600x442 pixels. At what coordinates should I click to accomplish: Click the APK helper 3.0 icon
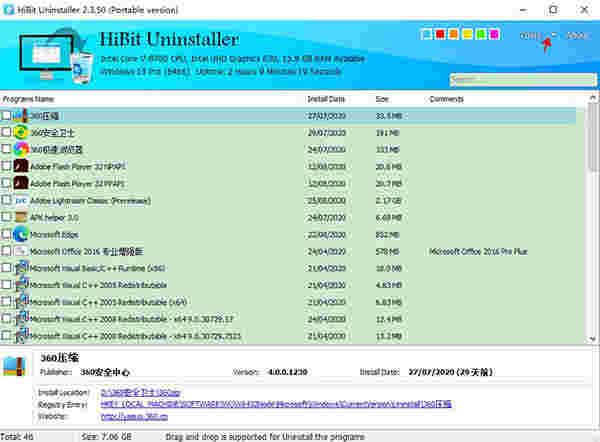point(21,217)
